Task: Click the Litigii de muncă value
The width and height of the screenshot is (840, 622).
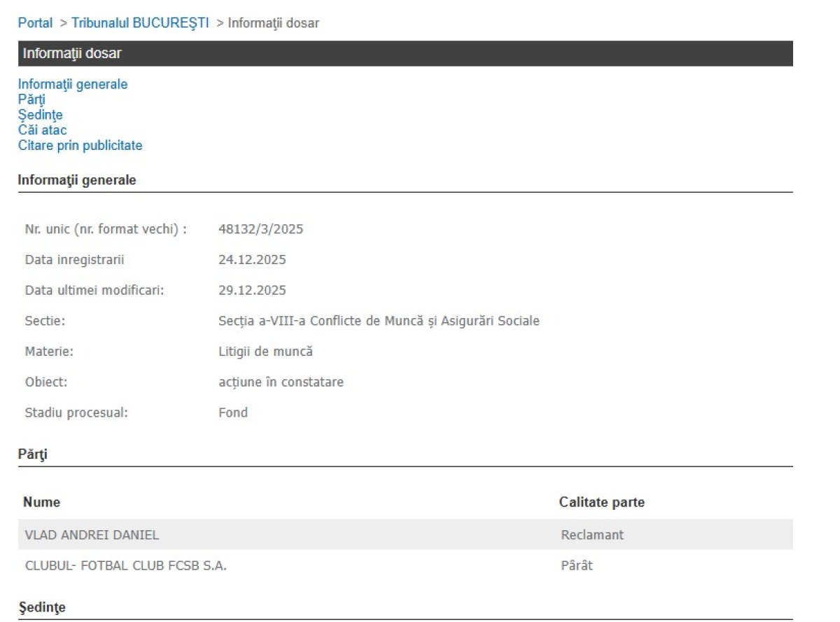Action: coord(265,352)
